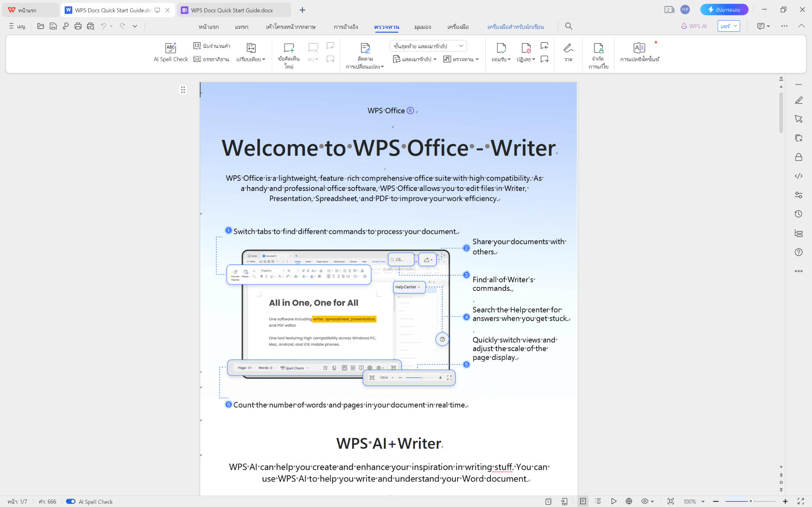Switch to the References (การอ้างอิง) tab

click(346, 27)
